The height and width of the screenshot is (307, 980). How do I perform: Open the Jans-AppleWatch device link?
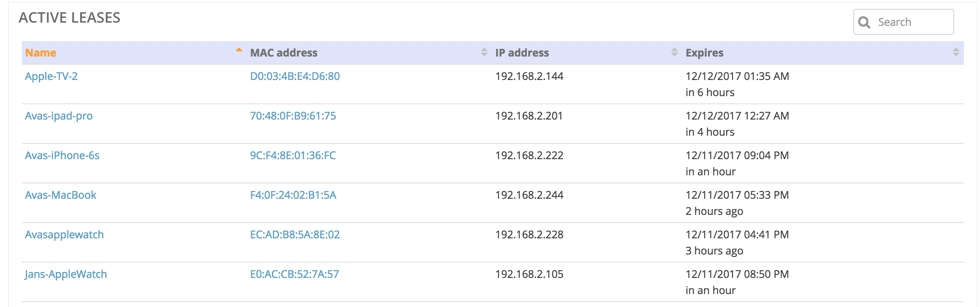click(x=66, y=274)
